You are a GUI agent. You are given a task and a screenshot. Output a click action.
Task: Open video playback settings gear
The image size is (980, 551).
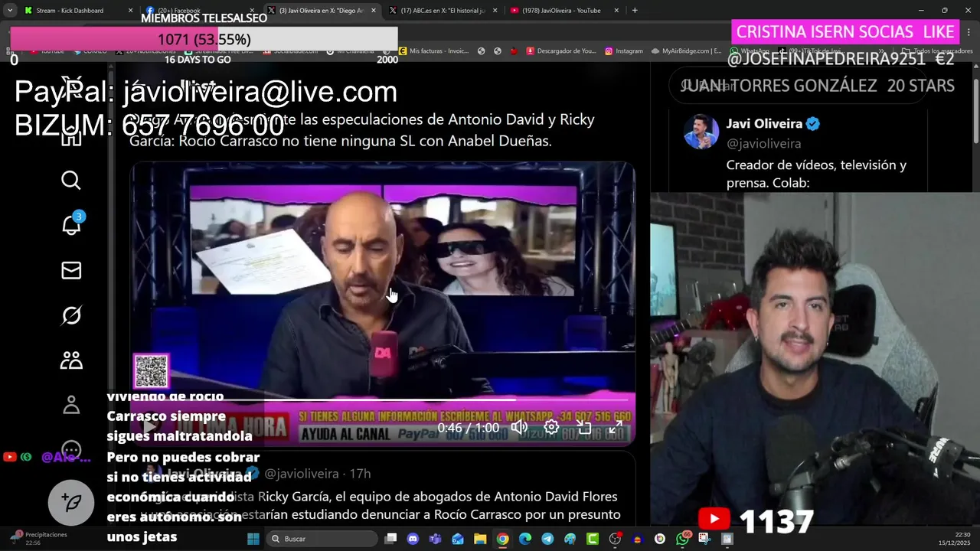coord(551,427)
